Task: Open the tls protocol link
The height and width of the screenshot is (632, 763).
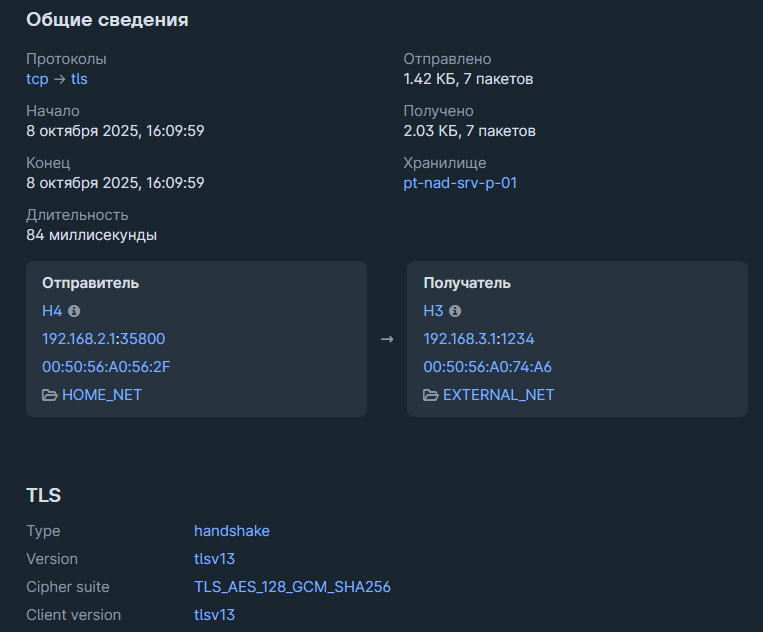Action: click(x=79, y=79)
